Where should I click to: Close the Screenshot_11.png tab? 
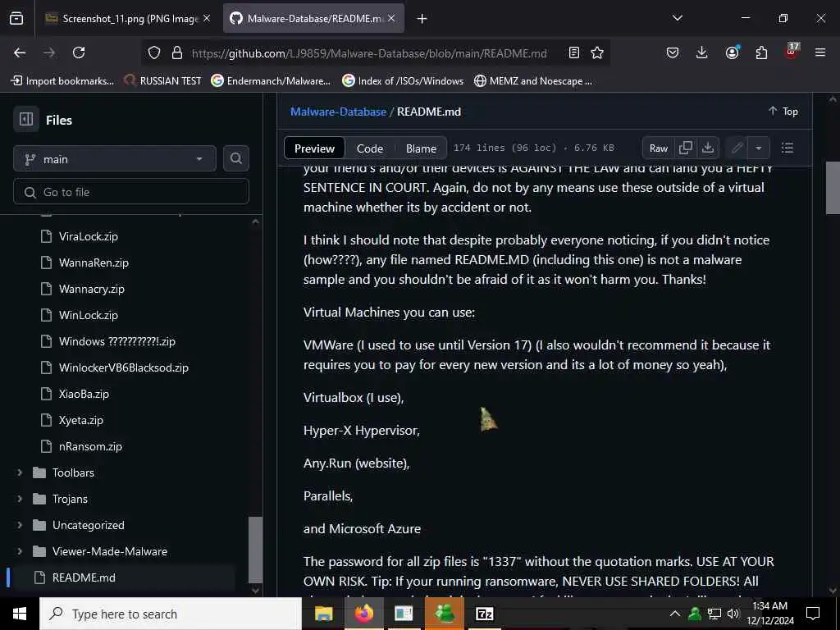point(207,18)
